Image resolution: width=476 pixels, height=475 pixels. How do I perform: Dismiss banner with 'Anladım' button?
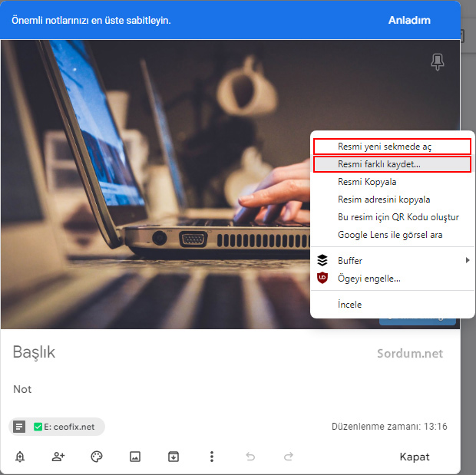[x=409, y=20]
